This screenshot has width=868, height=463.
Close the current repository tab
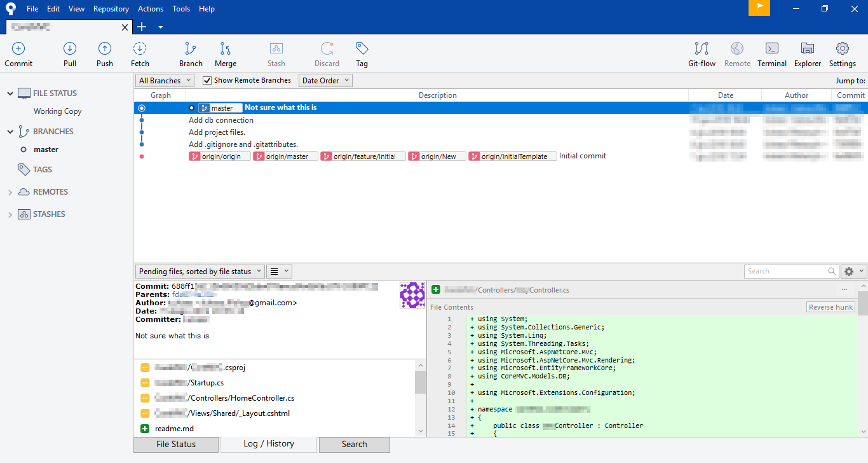125,27
